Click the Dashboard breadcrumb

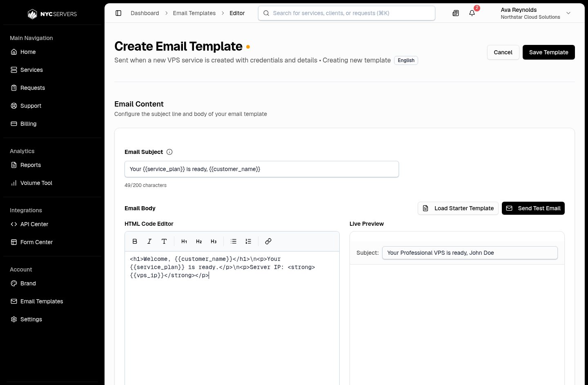(145, 13)
